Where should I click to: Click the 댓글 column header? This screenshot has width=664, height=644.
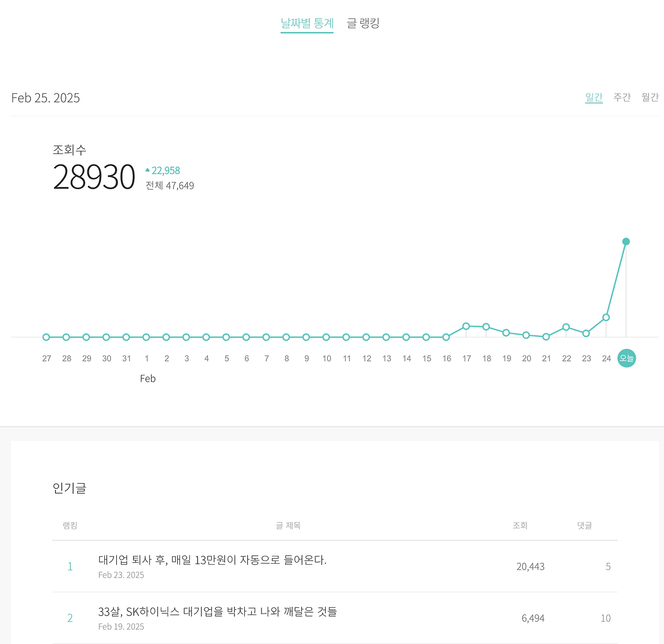pos(585,525)
